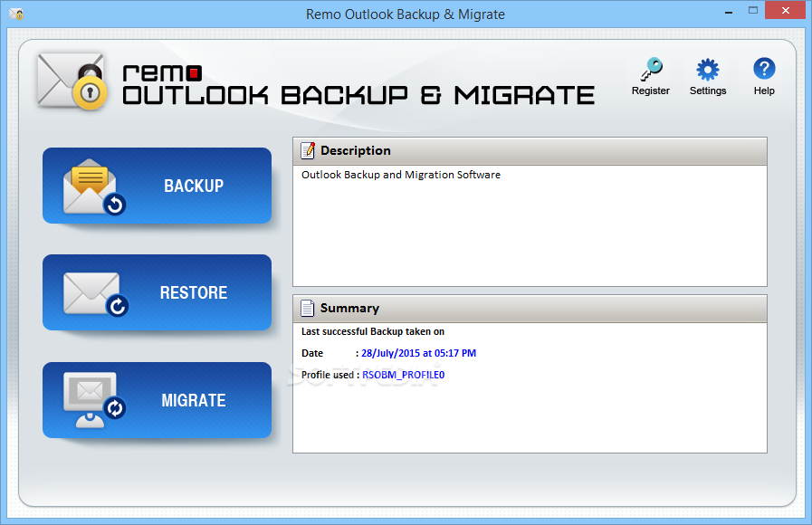Click the 'OUTLOOK BACKUP & MIGRATE' heading
The width and height of the screenshot is (812, 525).
[x=358, y=96]
